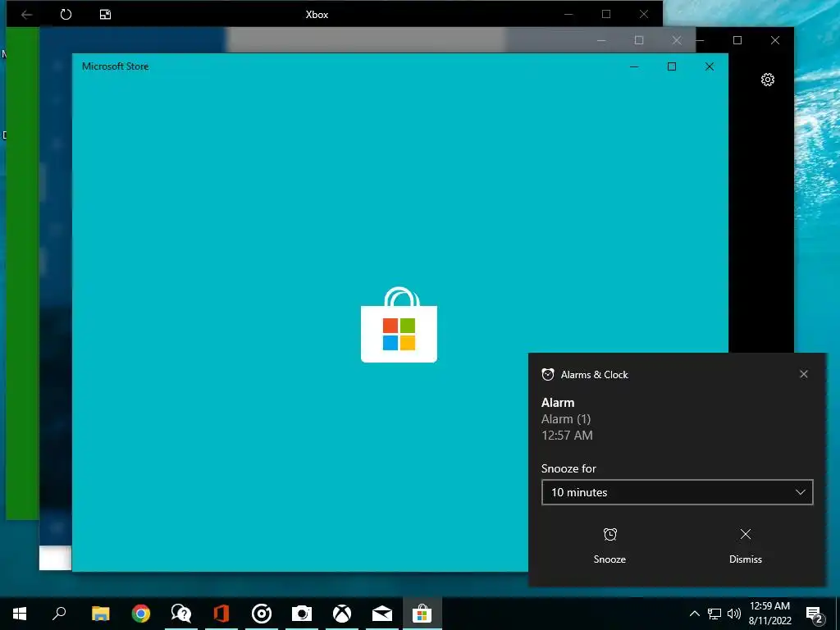Click the Alarm (1) label
The width and height of the screenshot is (840, 630).
click(x=566, y=419)
